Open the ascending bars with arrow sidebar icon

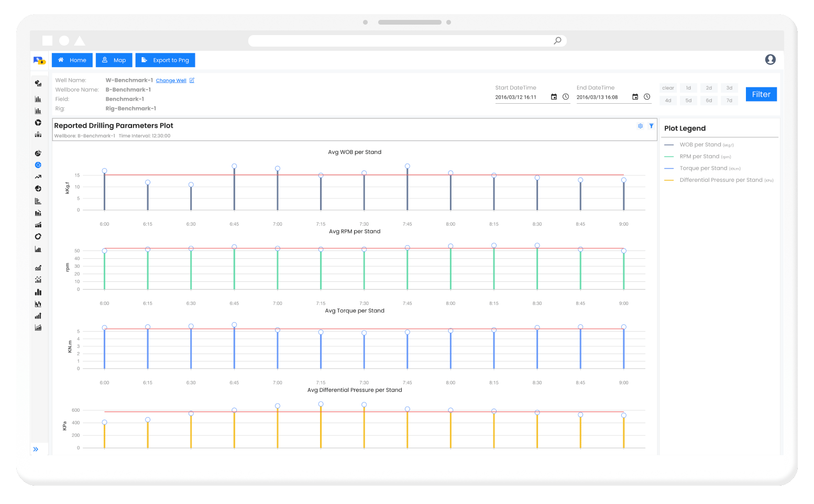pyautogui.click(x=38, y=316)
